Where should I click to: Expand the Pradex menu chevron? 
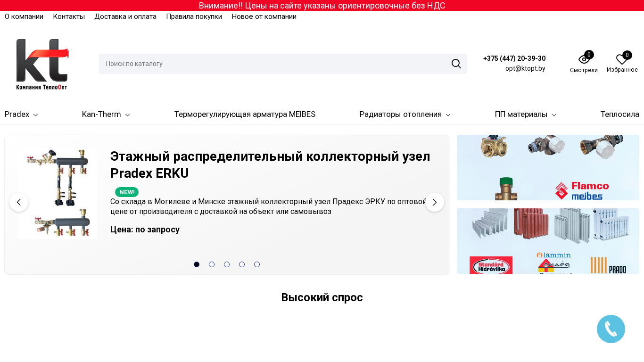click(x=35, y=115)
